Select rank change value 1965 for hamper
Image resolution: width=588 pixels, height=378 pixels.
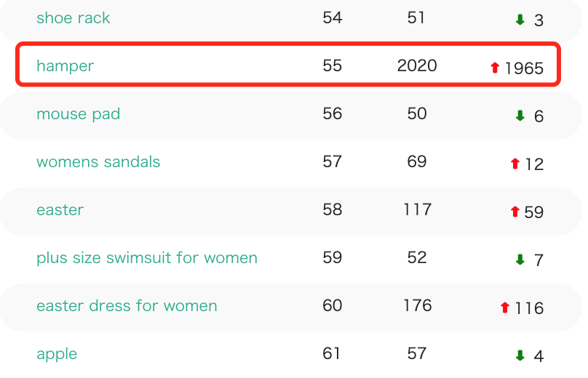tap(524, 68)
